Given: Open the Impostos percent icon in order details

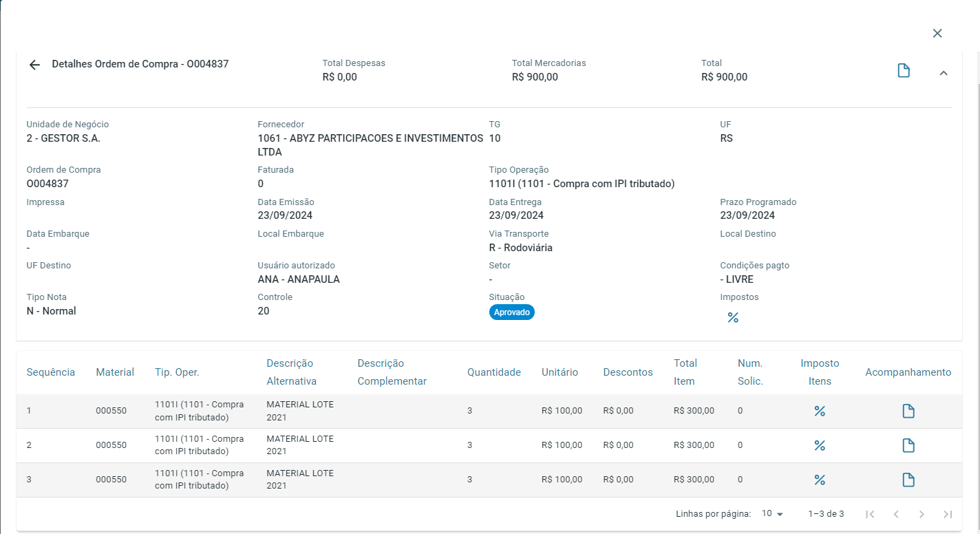Looking at the screenshot, I should click(x=733, y=317).
